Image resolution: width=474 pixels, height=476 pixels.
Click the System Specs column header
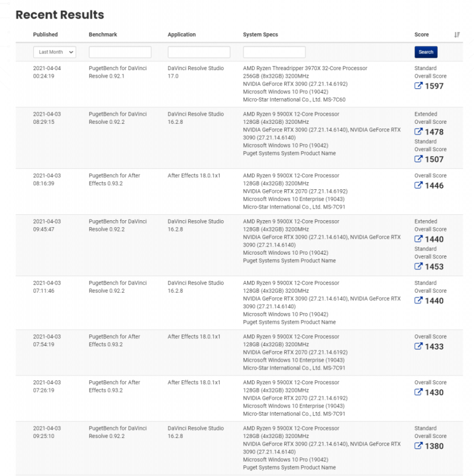260,35
